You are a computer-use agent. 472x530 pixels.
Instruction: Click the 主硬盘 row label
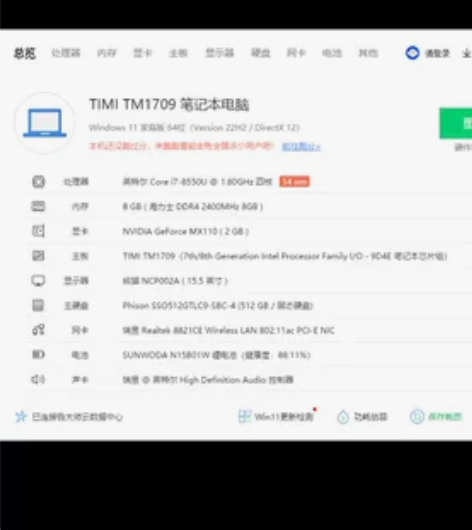(x=76, y=306)
